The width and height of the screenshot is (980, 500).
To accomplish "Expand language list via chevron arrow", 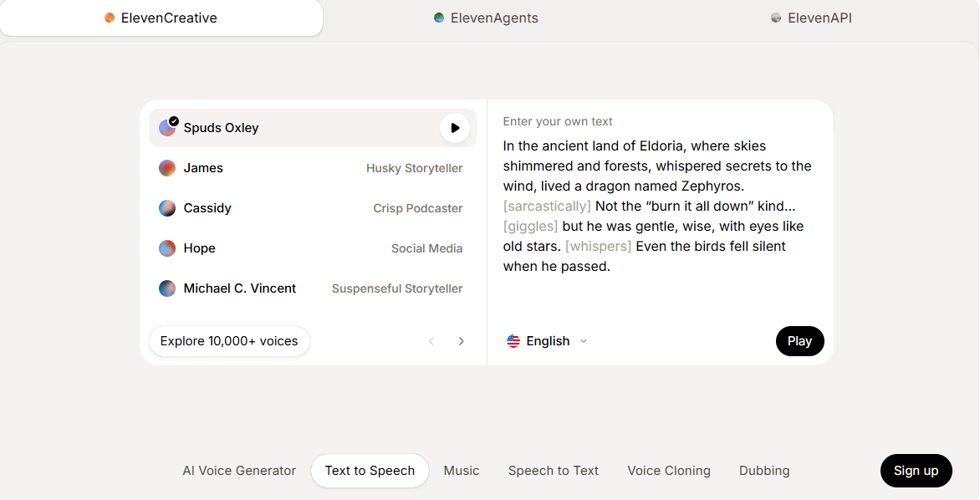I will 584,341.
